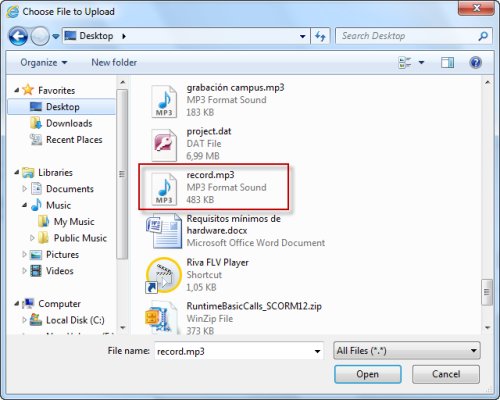500x400 pixels.
Task: Select Downloads in navigation pane
Action: click(69, 123)
